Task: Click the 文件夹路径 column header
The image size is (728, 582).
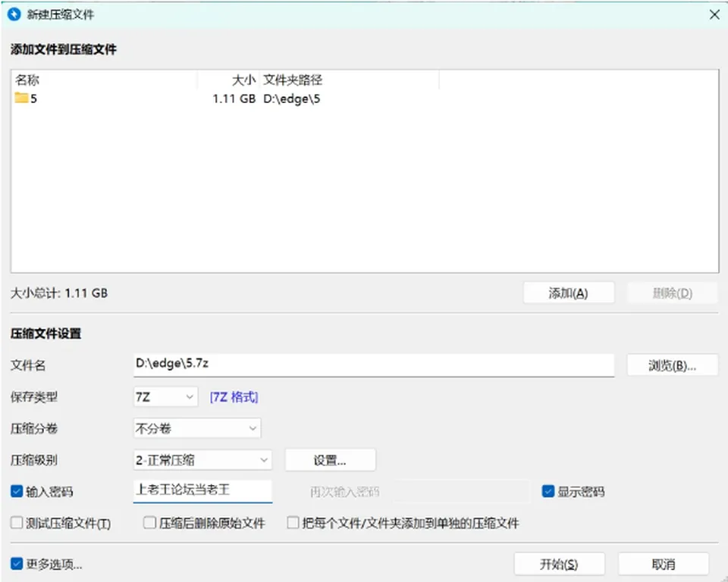Action: [x=349, y=80]
